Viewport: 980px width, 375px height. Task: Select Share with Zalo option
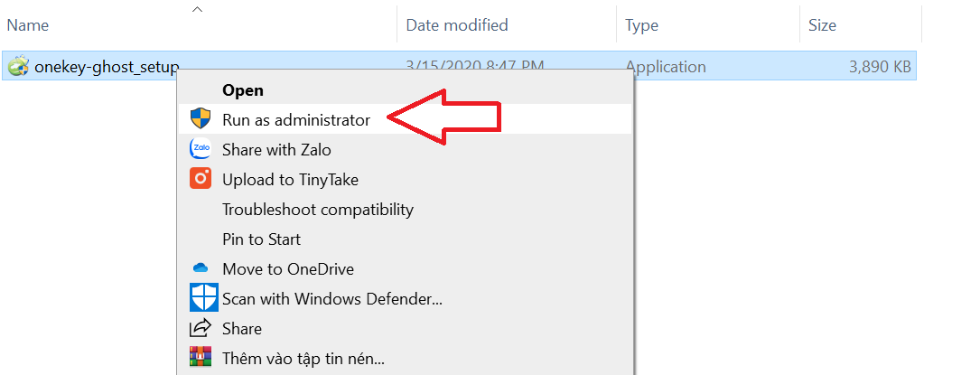[x=276, y=149]
